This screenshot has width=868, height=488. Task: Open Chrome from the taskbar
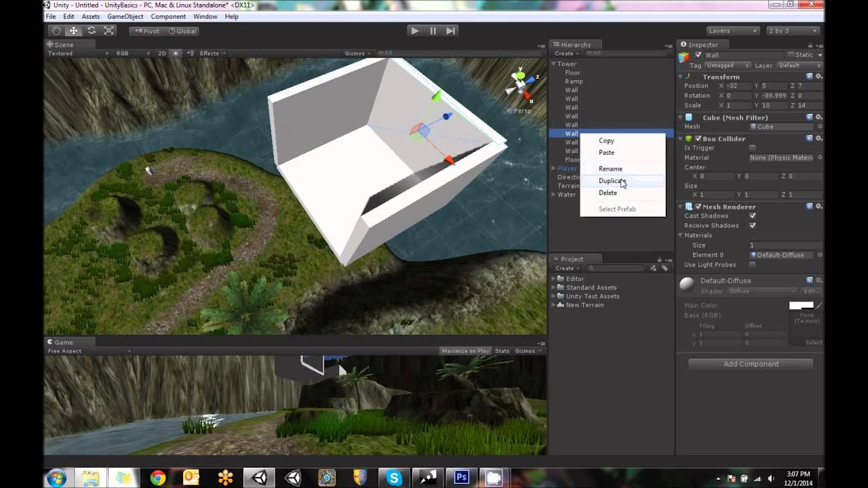coord(157,478)
